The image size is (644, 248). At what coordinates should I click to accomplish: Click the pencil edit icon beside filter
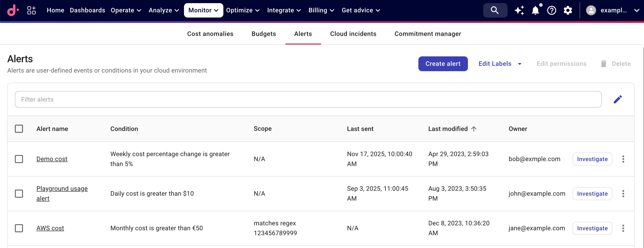(617, 99)
